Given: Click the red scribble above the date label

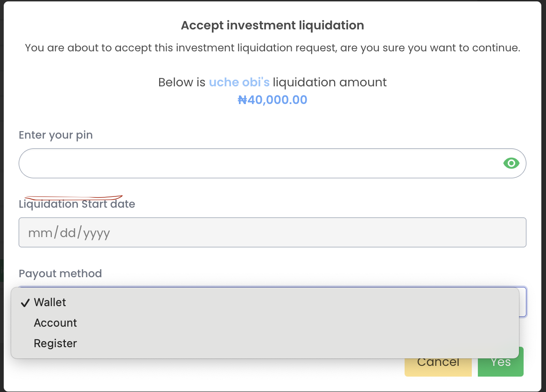Looking at the screenshot, I should pos(73,197).
